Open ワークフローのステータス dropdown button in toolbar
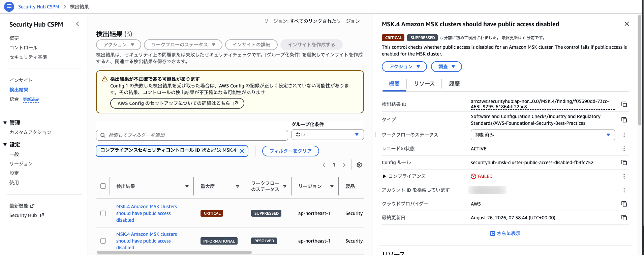644x255 pixels. 183,45
